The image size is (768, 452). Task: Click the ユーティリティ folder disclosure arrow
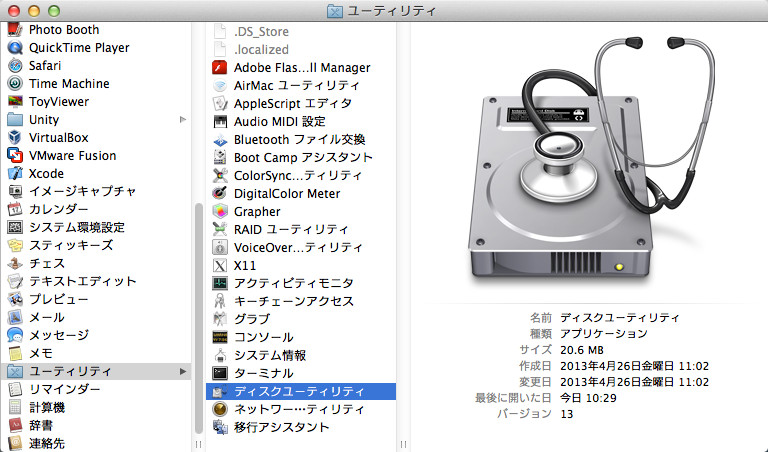point(183,371)
